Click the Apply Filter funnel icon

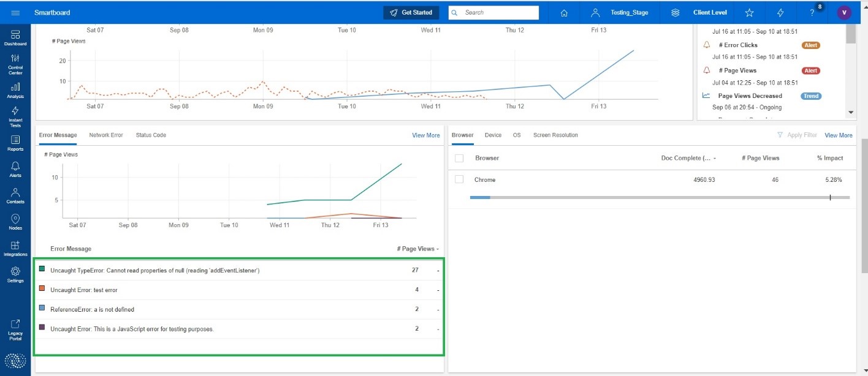(x=780, y=135)
